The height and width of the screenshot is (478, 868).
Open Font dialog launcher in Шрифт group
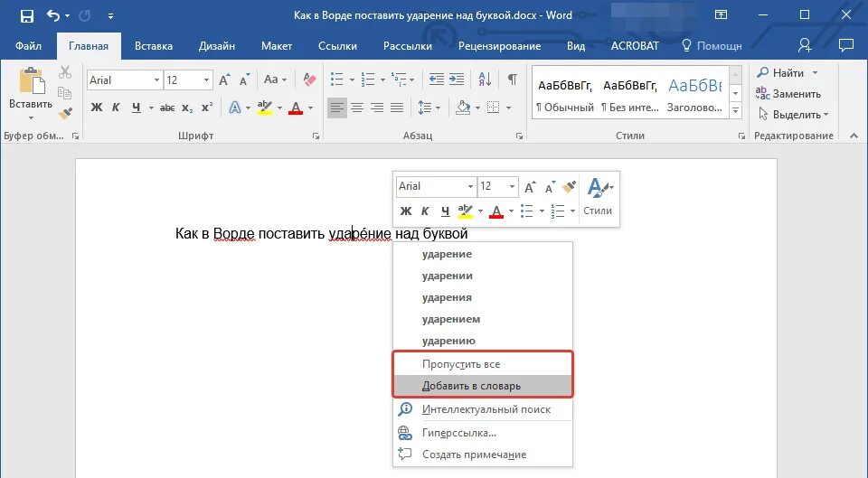316,136
